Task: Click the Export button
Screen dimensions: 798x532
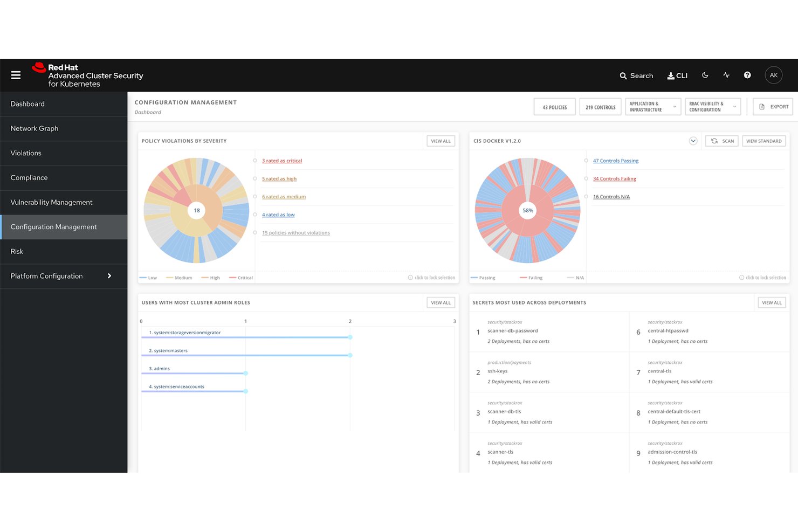Action: pyautogui.click(x=774, y=107)
